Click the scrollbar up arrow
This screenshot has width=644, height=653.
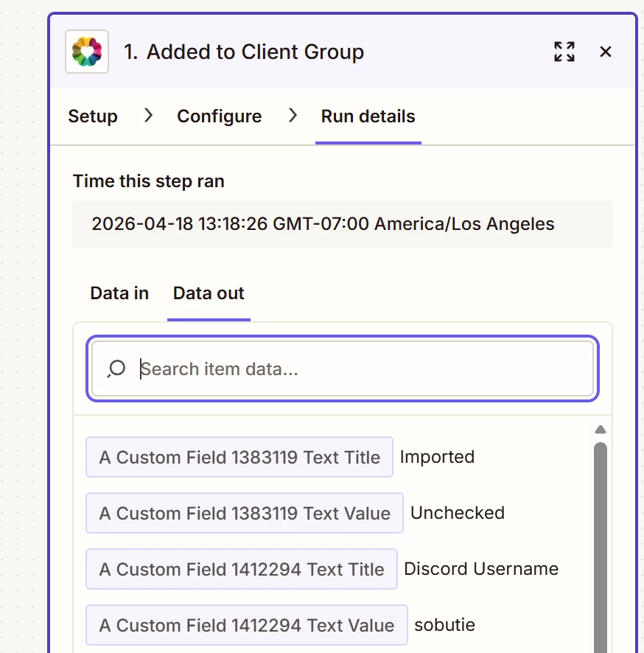(601, 429)
